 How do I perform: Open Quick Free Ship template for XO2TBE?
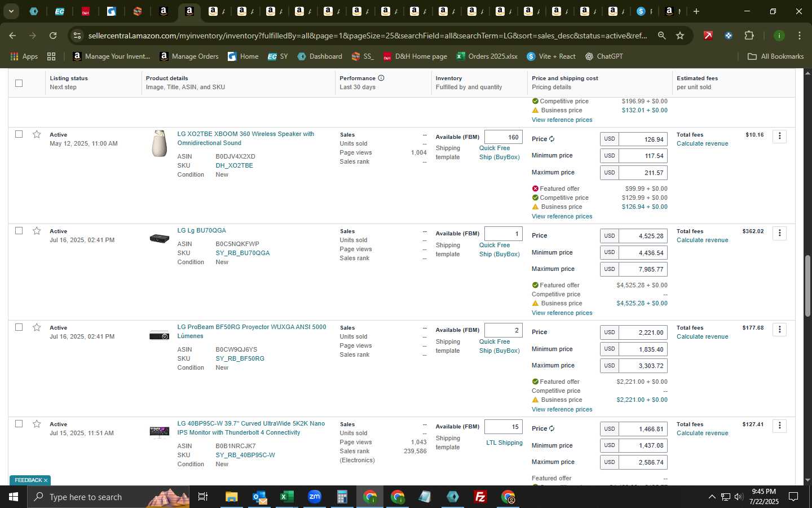[499, 152]
